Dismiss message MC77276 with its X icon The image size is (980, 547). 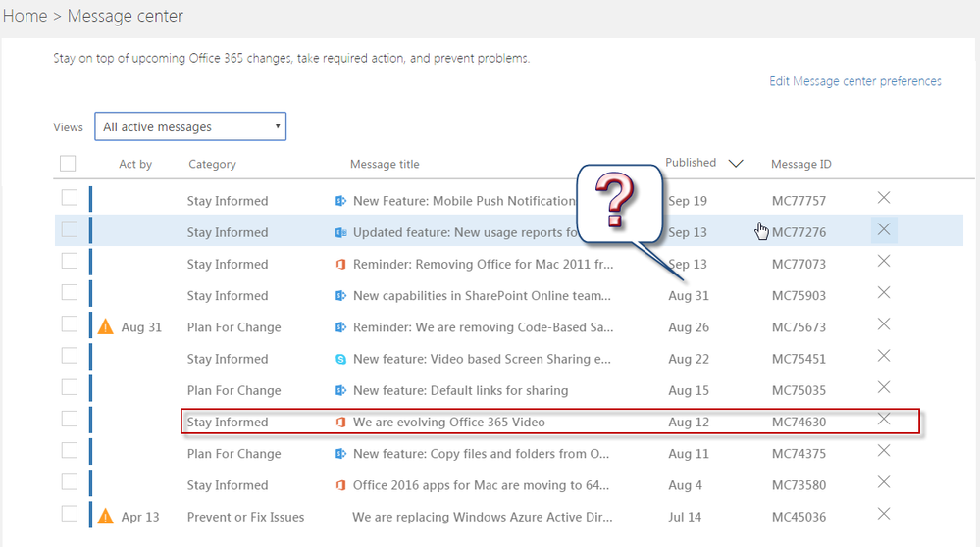coord(884,229)
